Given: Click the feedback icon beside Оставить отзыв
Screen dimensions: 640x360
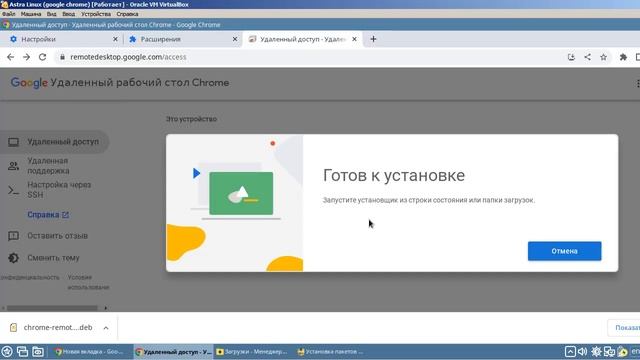Looking at the screenshot, I should pyautogui.click(x=13, y=236).
